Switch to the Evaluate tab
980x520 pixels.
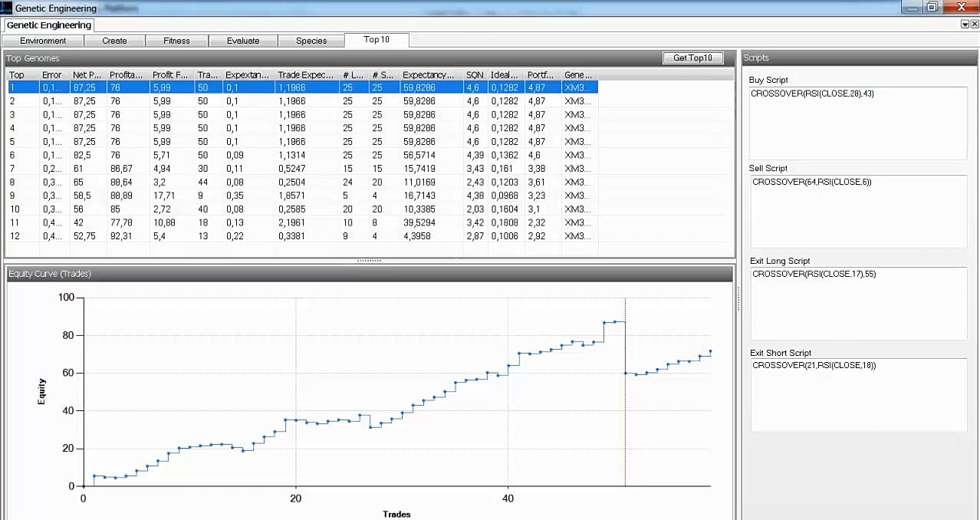pyautogui.click(x=243, y=41)
